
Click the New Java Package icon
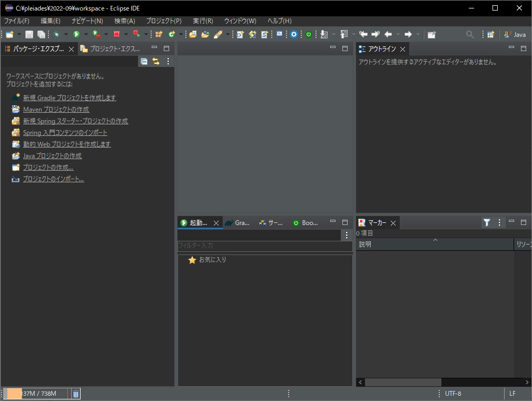pyautogui.click(x=159, y=34)
